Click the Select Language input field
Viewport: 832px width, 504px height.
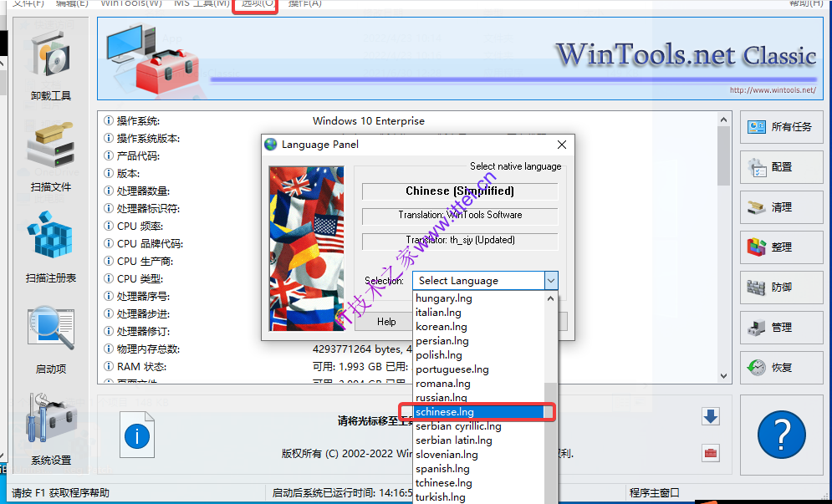pos(478,281)
